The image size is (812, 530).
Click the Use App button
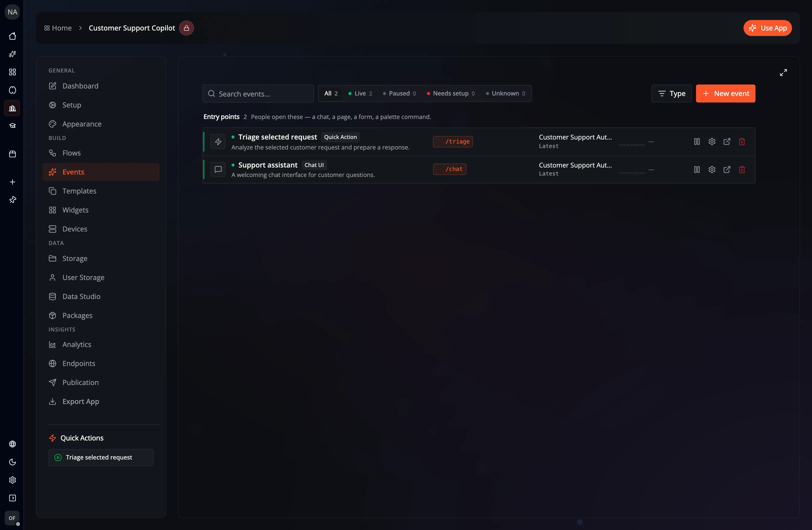(768, 28)
